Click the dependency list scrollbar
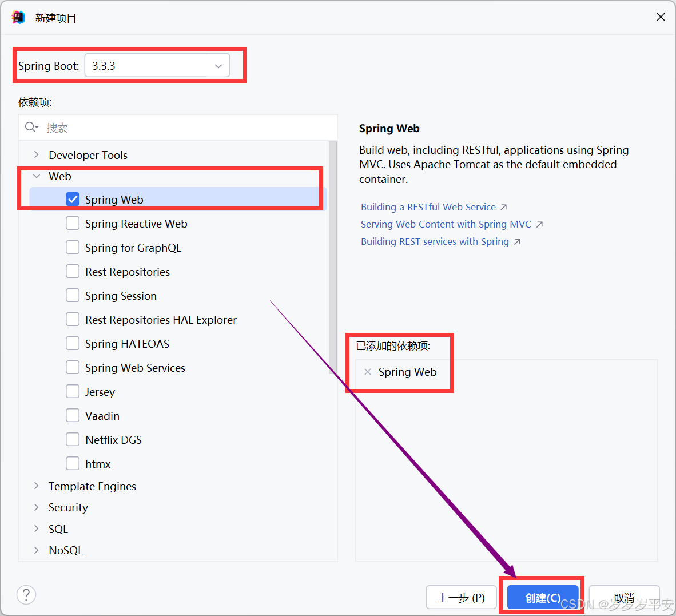 333,257
